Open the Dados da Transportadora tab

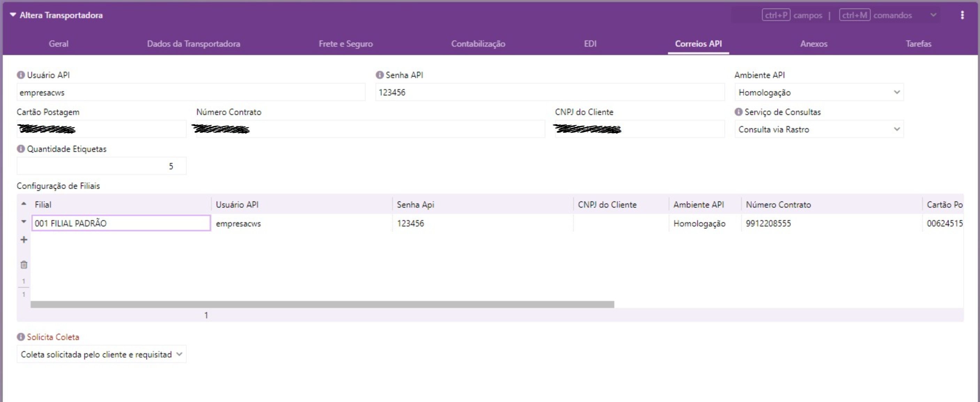pos(193,44)
